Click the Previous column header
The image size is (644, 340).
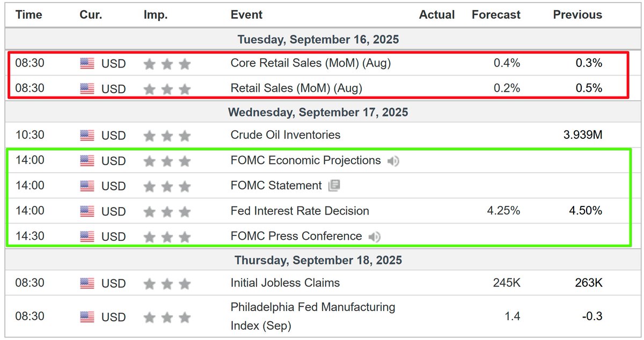click(577, 15)
